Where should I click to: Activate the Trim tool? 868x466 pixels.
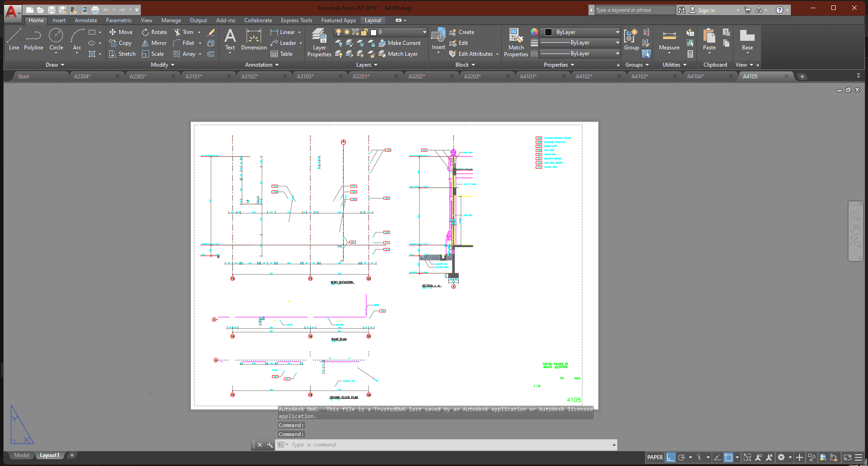tap(184, 32)
